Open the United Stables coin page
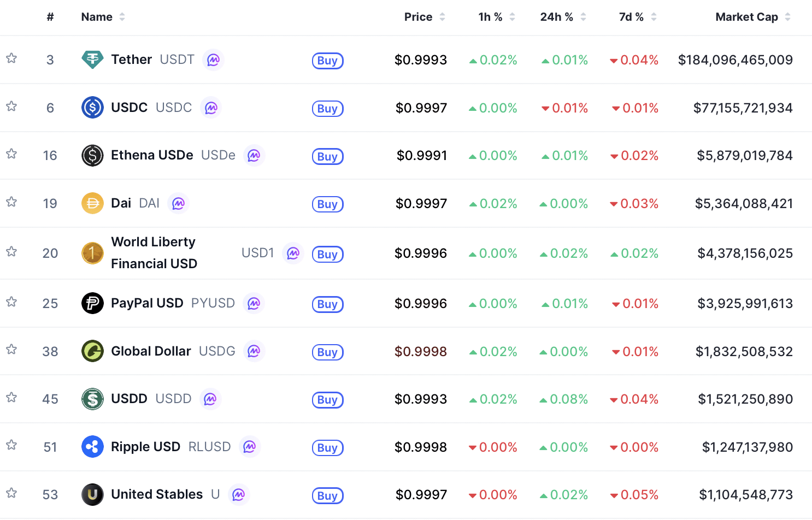This screenshot has width=812, height=520. (157, 495)
